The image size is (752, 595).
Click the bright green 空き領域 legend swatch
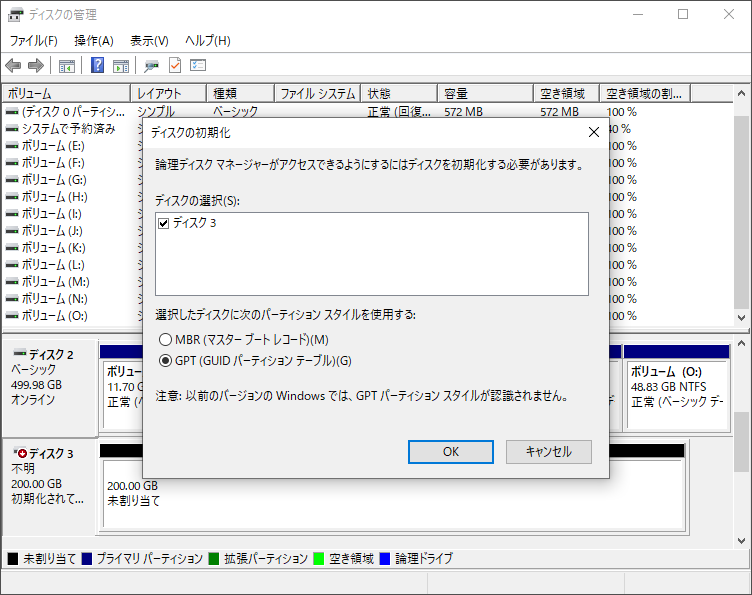(x=318, y=559)
